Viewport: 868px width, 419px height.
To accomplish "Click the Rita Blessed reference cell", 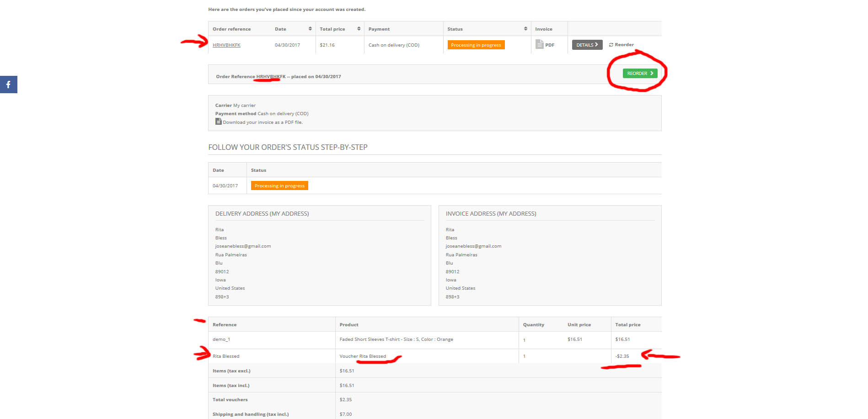I will [226, 356].
